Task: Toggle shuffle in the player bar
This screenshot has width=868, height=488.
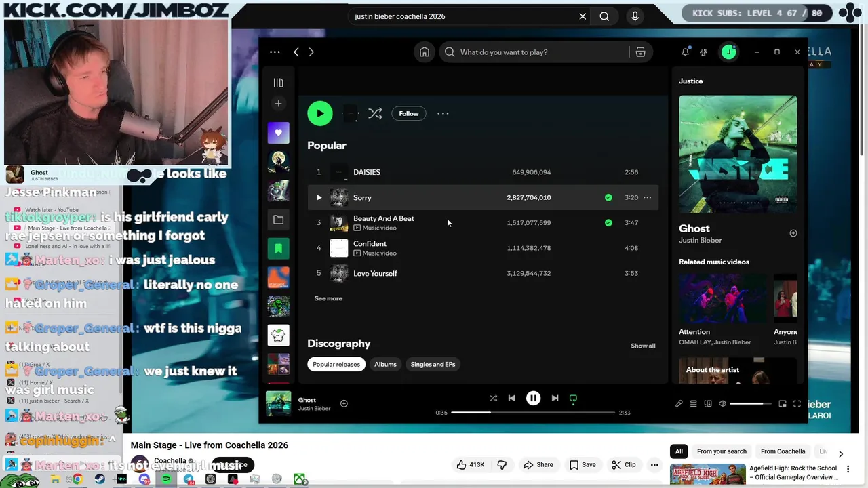Action: (493, 399)
